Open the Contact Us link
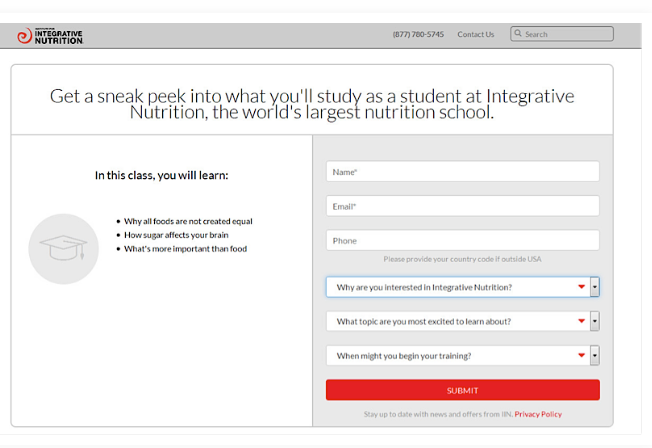The image size is (652, 448). click(x=476, y=35)
